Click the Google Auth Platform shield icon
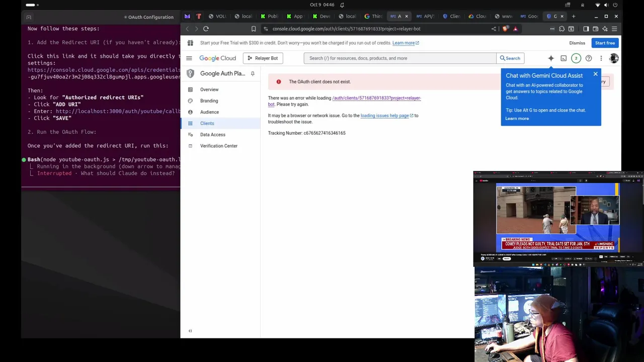 190,73
